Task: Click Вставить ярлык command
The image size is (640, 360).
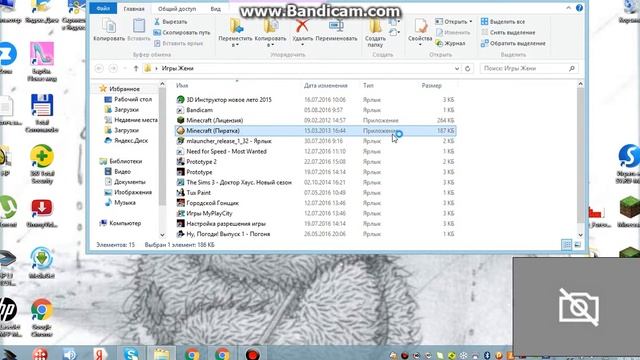Action: pos(178,43)
